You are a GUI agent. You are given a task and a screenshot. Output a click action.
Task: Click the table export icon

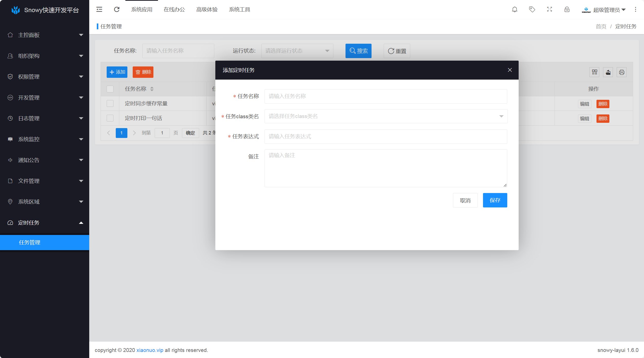608,72
